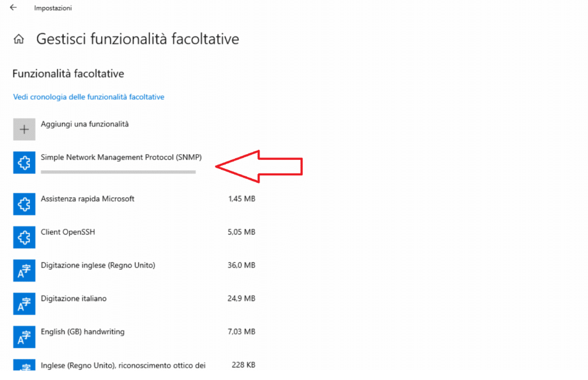Image resolution: width=588 pixels, height=380 pixels.
Task: Select English (GB) handwriting item
Action: pyautogui.click(x=83, y=332)
